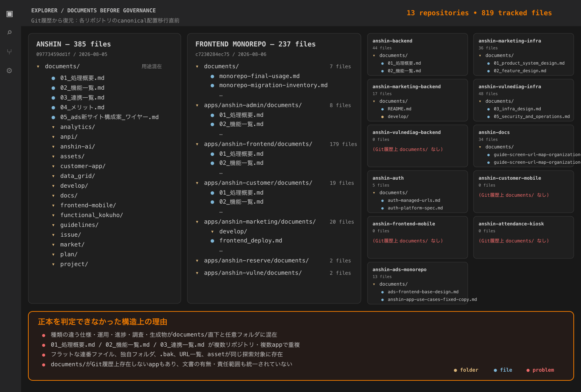This screenshot has width=581, height=392.
Task: Open auth-managed-urls.md file
Action: click(414, 200)
